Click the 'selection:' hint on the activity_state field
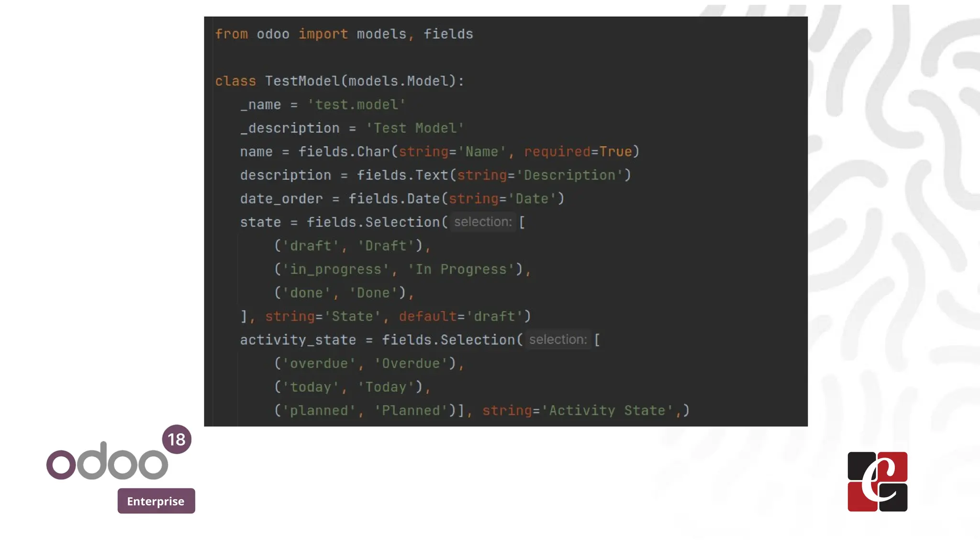The image size is (980, 551). point(557,340)
